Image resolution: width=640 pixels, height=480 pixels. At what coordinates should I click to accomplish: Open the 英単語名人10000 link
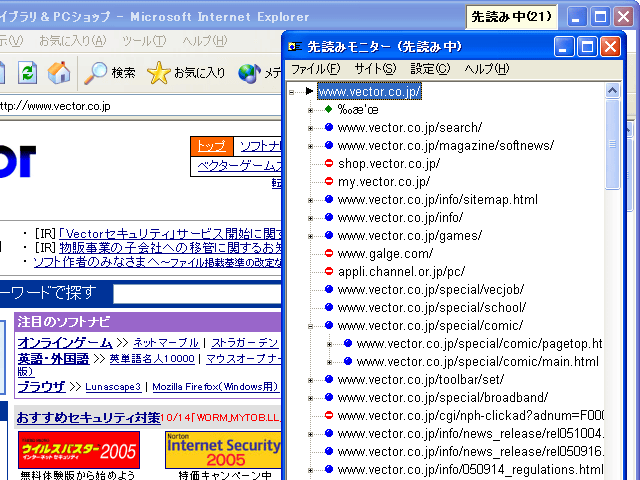pyautogui.click(x=152, y=358)
